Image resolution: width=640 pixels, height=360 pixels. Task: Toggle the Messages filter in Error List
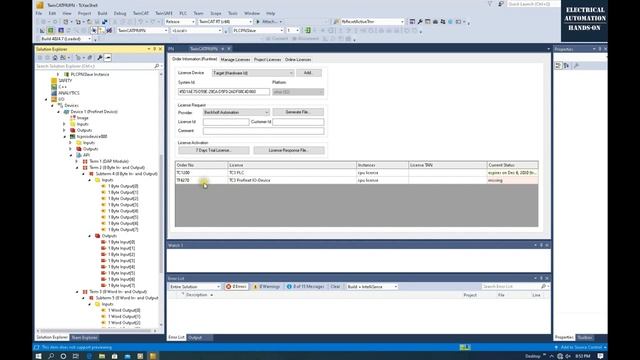pyautogui.click(x=305, y=287)
